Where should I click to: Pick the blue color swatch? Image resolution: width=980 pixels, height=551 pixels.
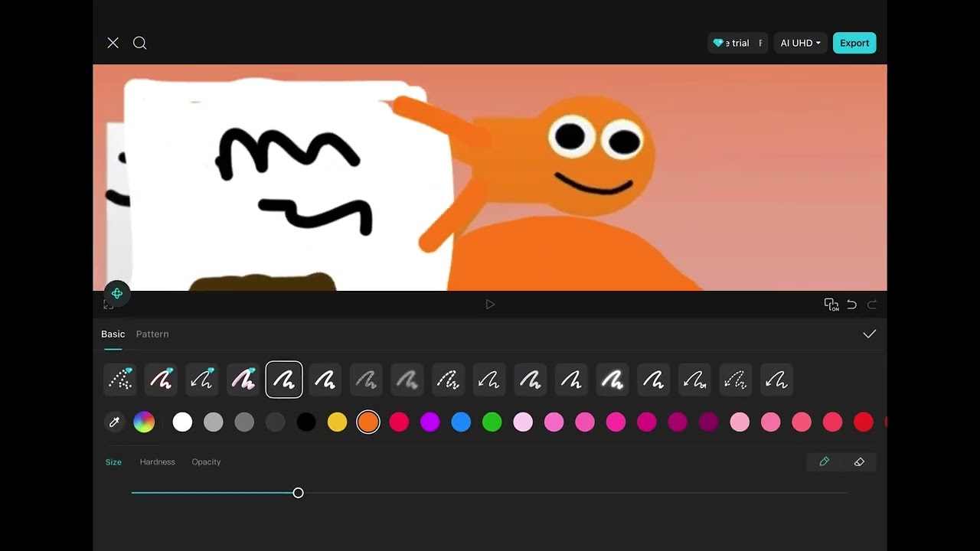click(461, 422)
